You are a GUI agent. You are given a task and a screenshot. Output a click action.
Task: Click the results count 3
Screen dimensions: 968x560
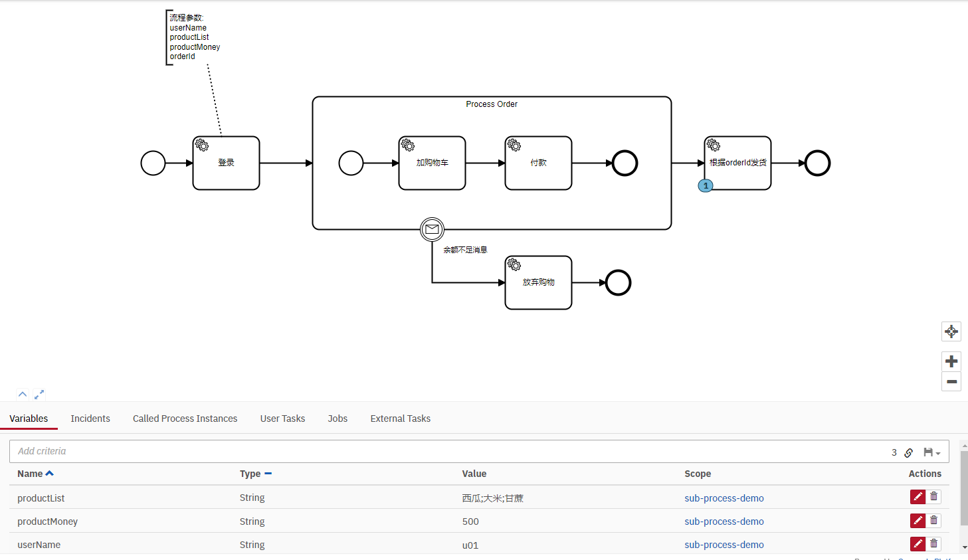tap(894, 452)
